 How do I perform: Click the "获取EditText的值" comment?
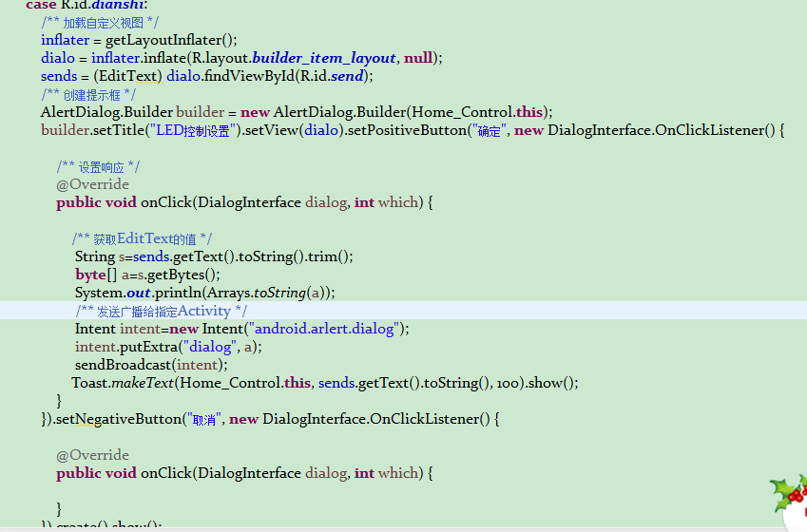click(x=142, y=238)
